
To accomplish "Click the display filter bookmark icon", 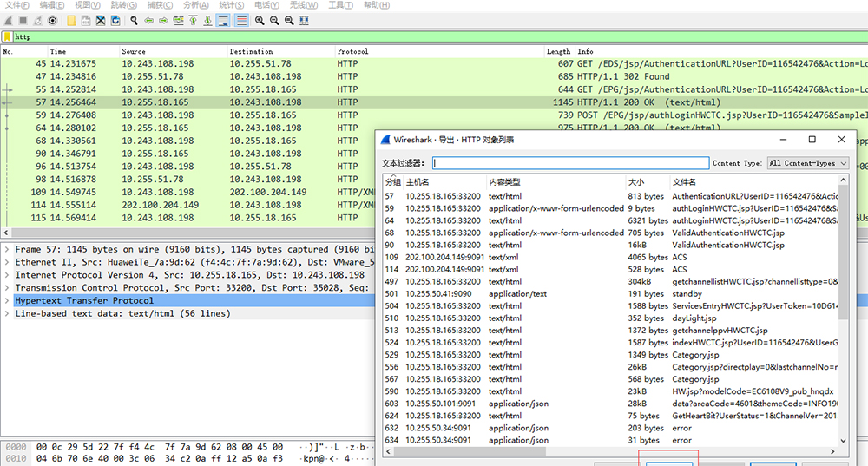I will 7,36.
